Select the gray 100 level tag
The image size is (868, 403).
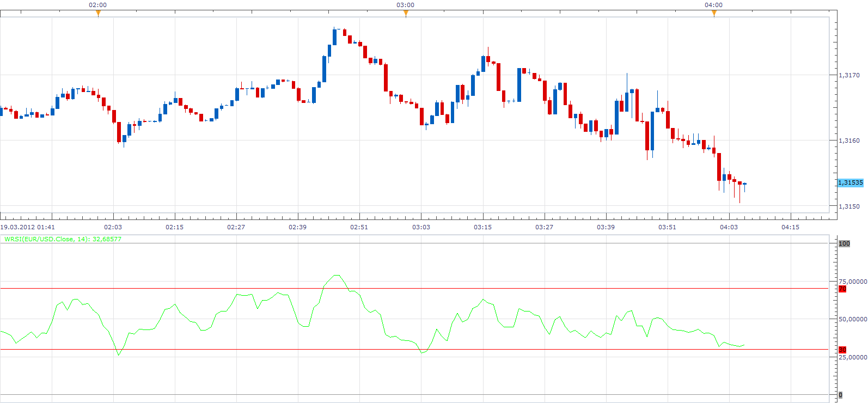pos(844,243)
